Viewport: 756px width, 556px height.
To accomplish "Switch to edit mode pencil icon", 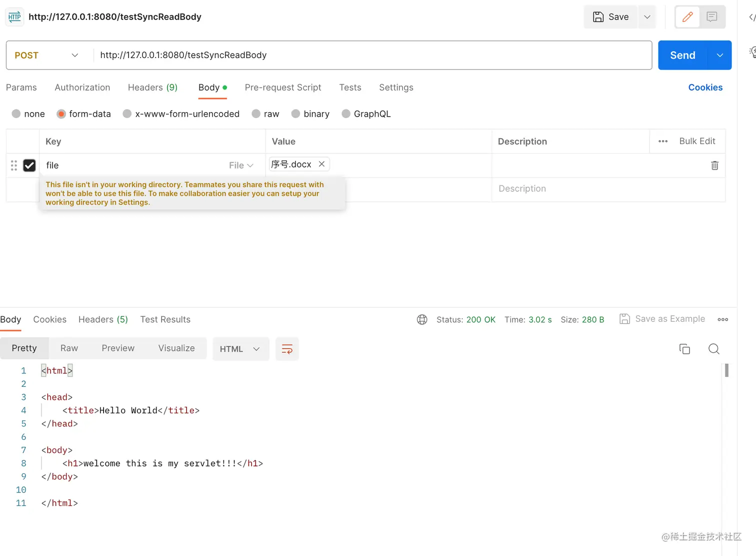I will click(x=687, y=17).
